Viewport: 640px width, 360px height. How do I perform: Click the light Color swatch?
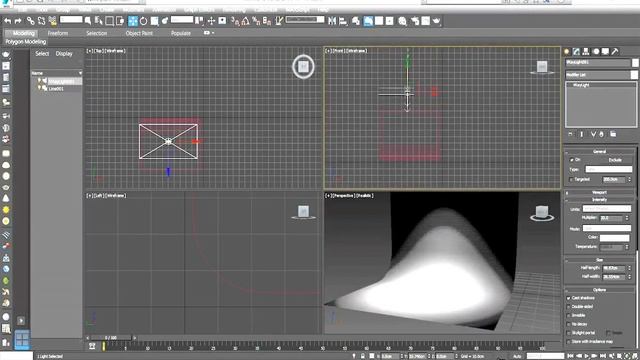coord(614,238)
